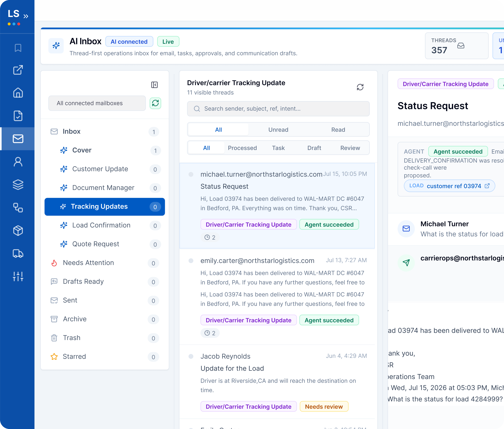Open the Document Manager category
This screenshot has width=504, height=429.
(x=105, y=188)
